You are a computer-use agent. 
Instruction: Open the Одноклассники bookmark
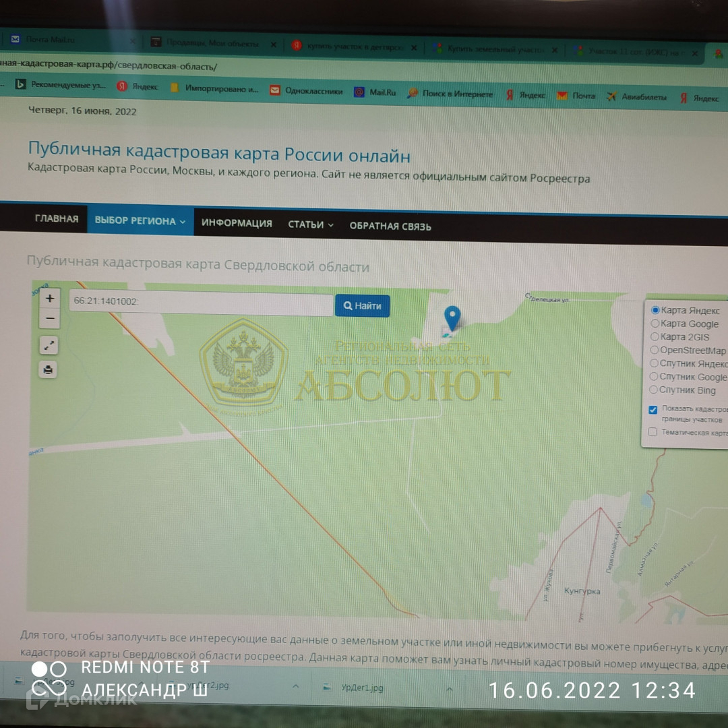coord(307,90)
